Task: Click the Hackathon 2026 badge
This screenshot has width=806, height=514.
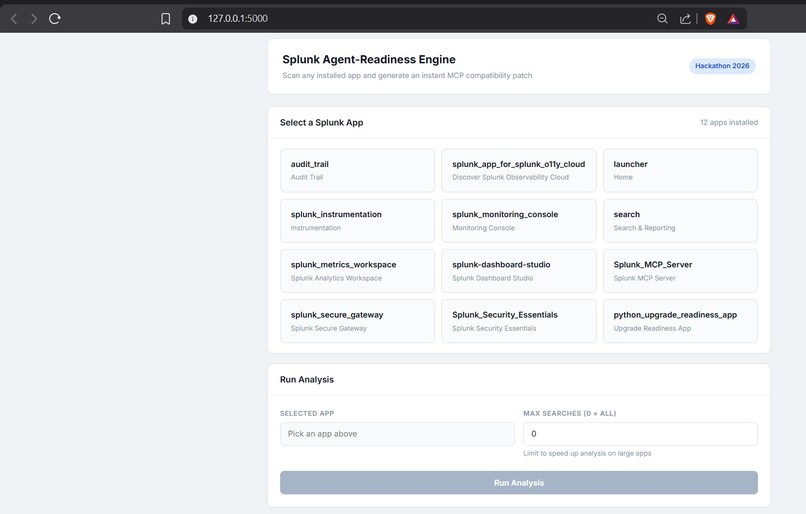Action: tap(722, 66)
